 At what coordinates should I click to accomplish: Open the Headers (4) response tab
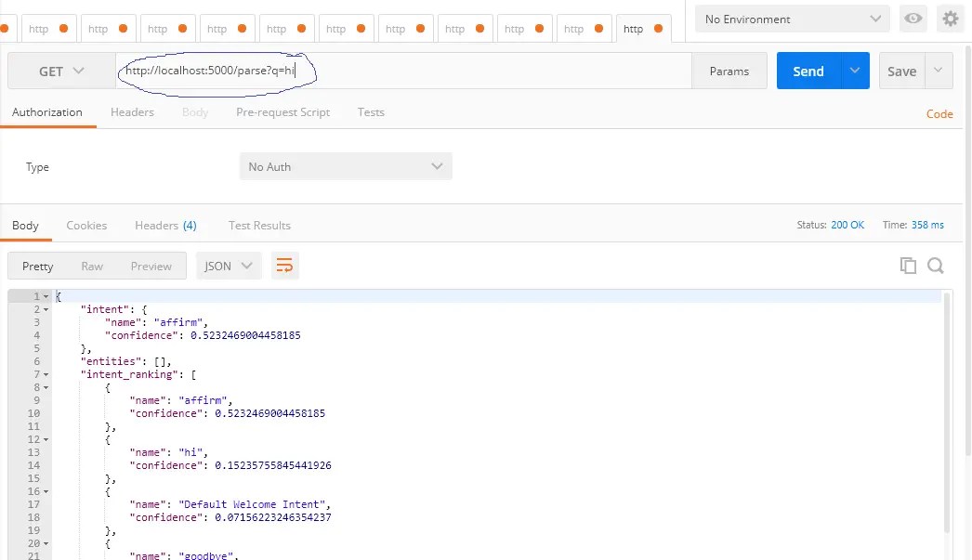click(x=165, y=225)
